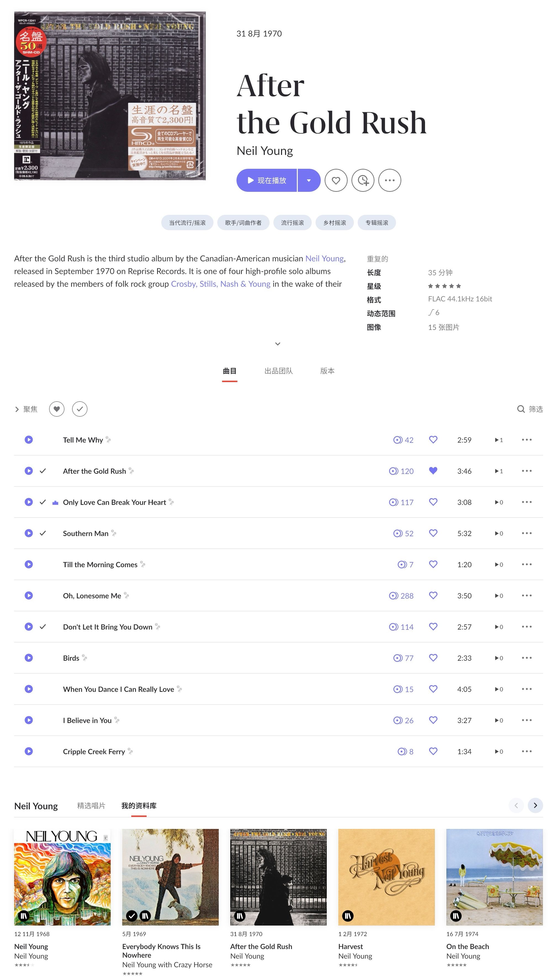Add album to a playlist or queue
The image size is (552, 980).
[x=363, y=180]
